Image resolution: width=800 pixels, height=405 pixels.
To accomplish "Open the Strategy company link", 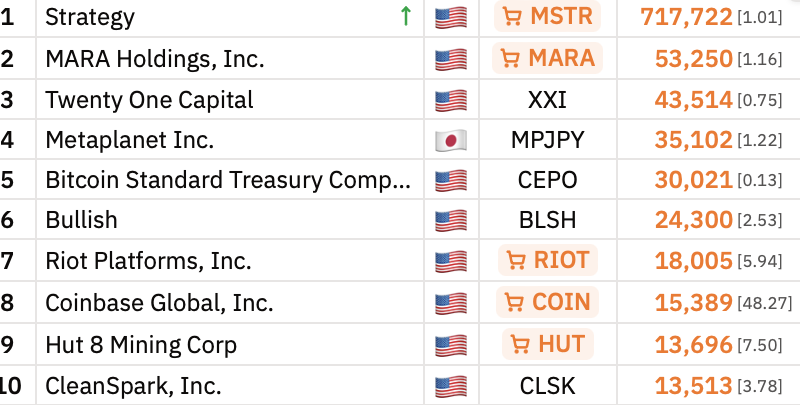I will click(x=90, y=17).
